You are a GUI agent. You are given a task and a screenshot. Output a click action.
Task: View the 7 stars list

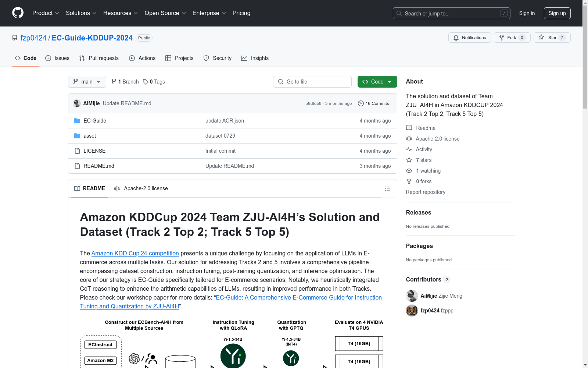coord(419,160)
